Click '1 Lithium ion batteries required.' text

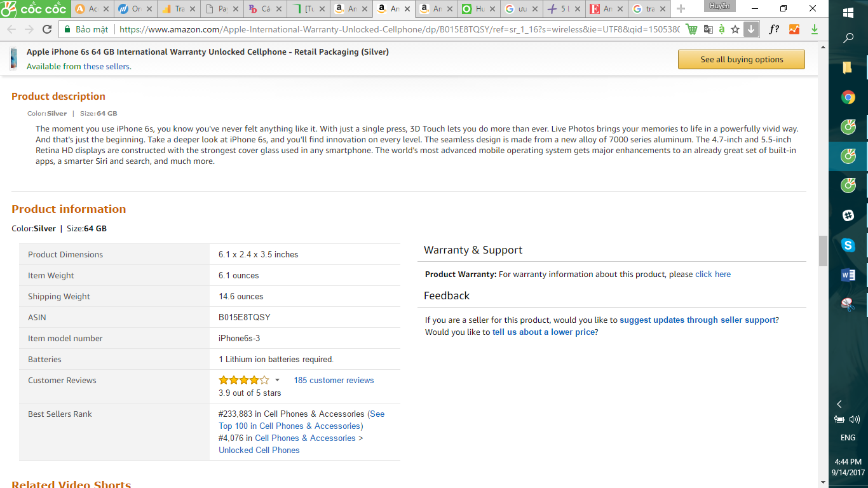tap(276, 359)
